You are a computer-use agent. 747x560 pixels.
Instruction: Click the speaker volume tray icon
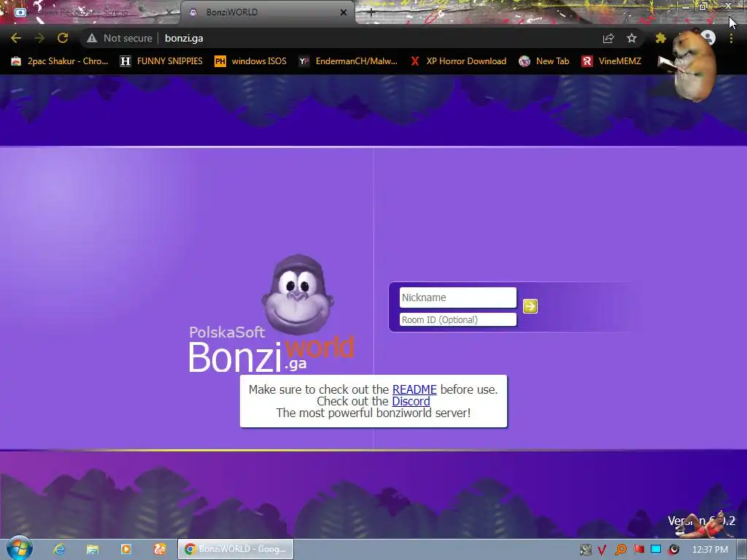(673, 550)
